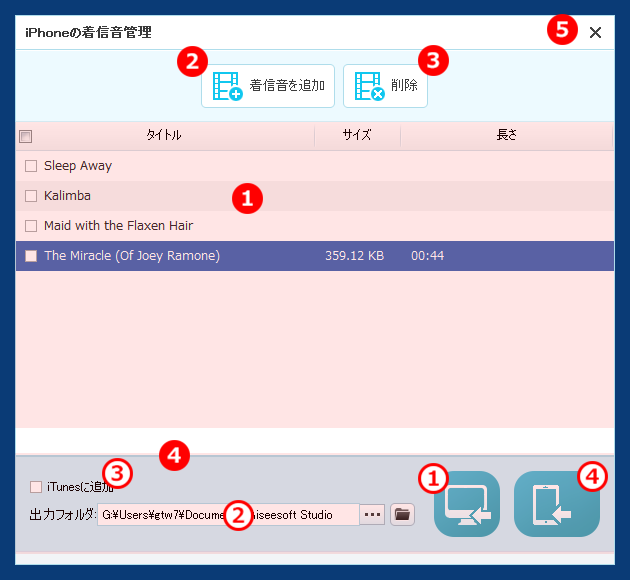Select the Kalimba ringtone title

tap(68, 196)
